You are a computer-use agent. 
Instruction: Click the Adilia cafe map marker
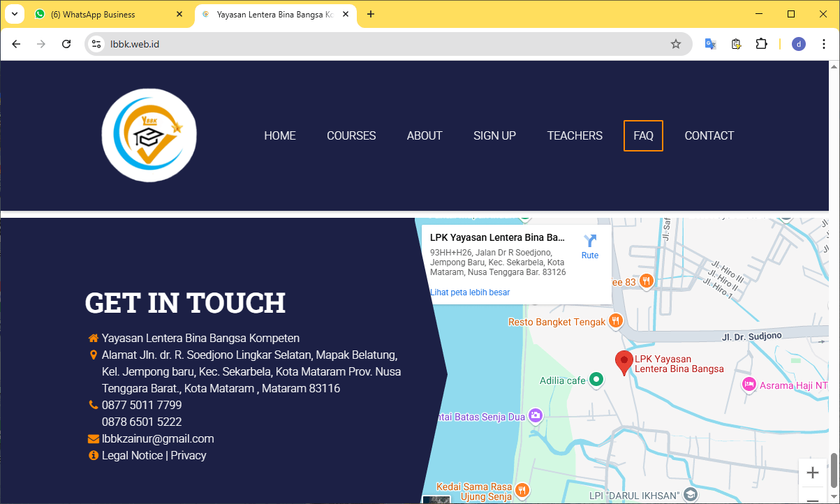coord(596,380)
